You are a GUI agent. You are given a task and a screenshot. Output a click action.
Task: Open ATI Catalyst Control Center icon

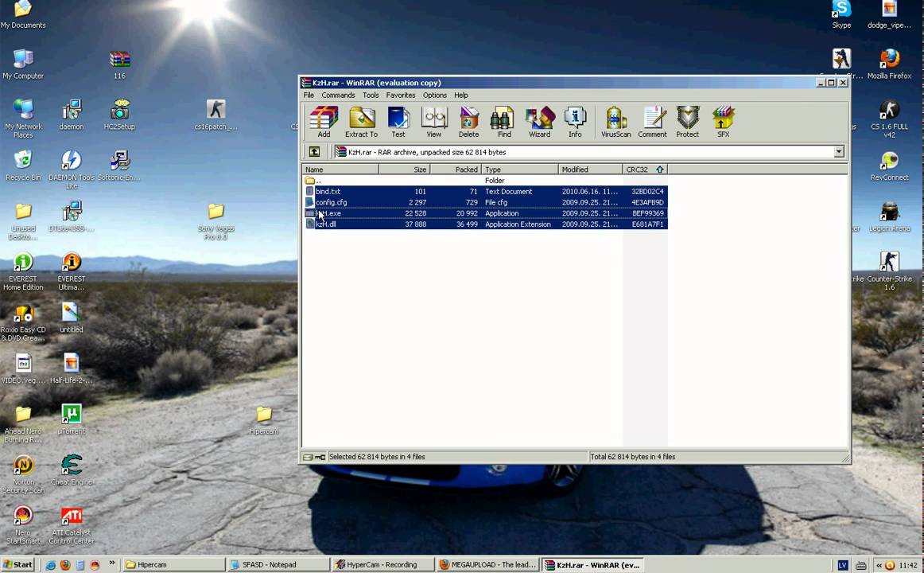pos(72,526)
